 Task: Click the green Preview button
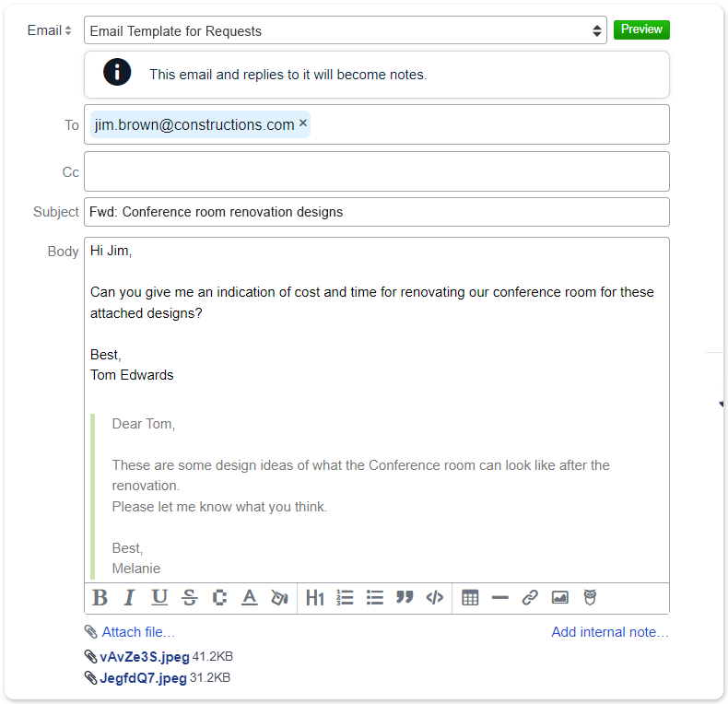point(641,29)
